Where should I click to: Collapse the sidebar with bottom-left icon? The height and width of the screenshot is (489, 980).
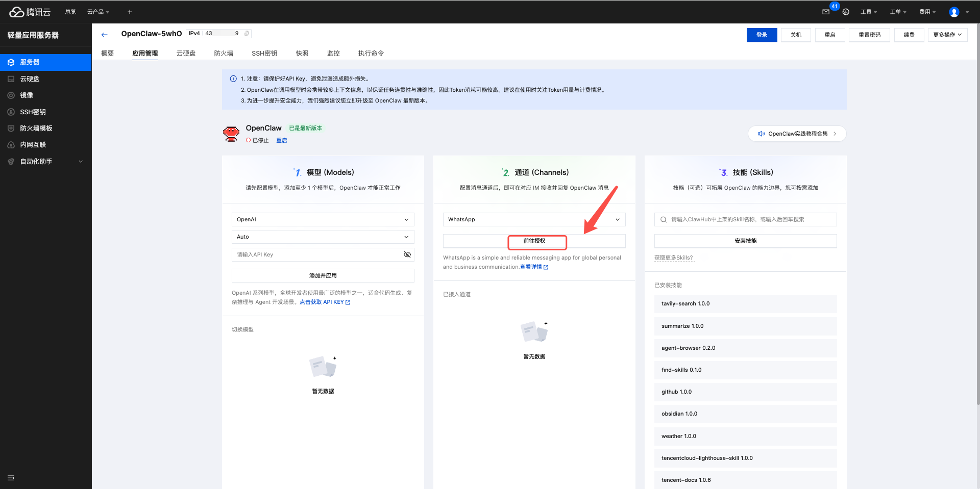tap(11, 478)
